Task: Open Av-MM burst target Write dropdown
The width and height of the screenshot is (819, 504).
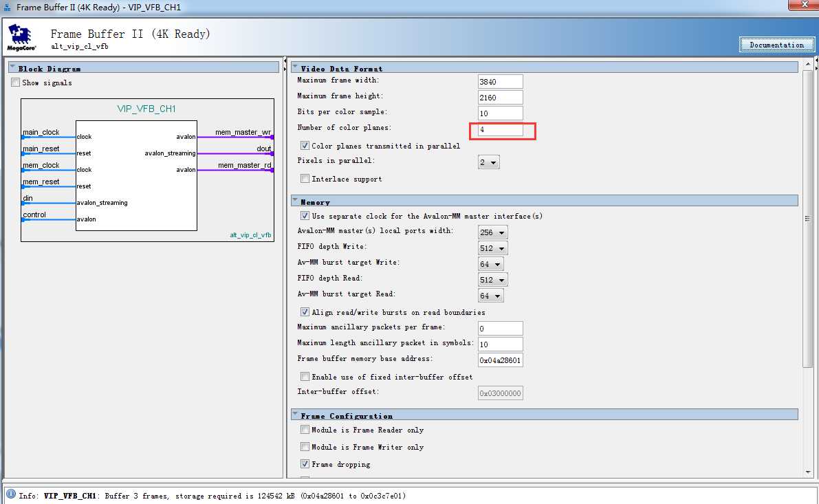Action: (x=490, y=264)
